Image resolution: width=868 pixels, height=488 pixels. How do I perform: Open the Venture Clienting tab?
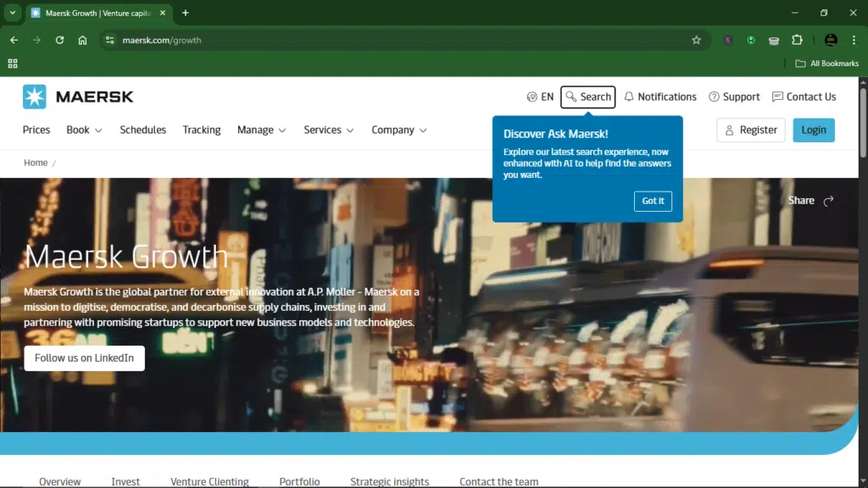click(209, 481)
